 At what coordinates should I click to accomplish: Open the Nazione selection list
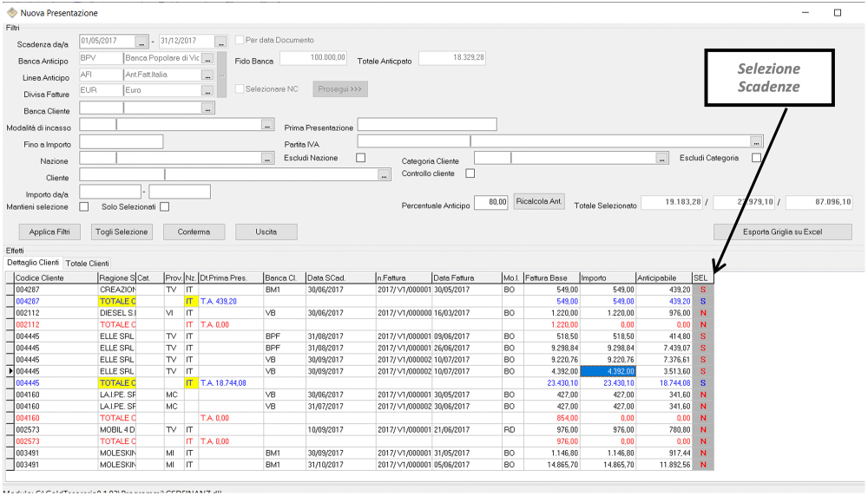pyautogui.click(x=267, y=159)
